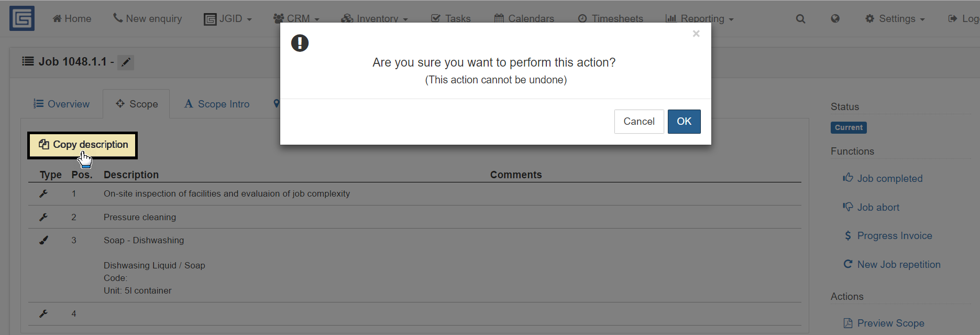Open the CRM dropdown menu
980x335 pixels.
pos(296,19)
